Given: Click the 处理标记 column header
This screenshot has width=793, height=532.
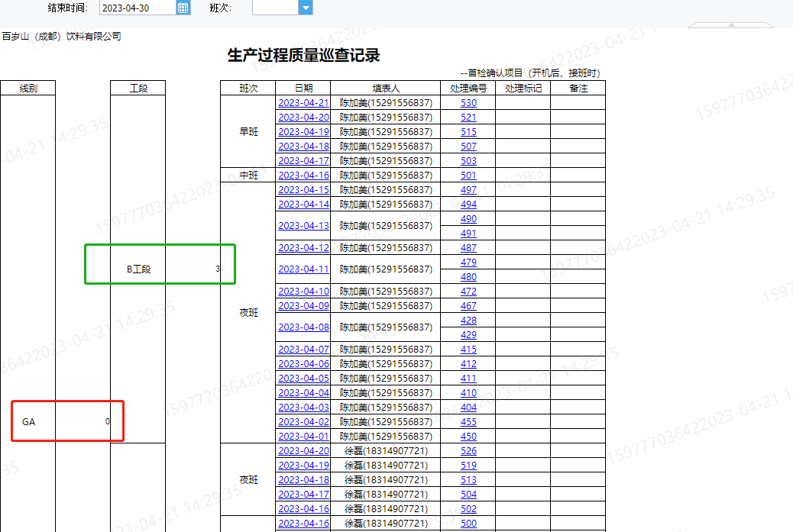Looking at the screenshot, I should click(x=523, y=89).
